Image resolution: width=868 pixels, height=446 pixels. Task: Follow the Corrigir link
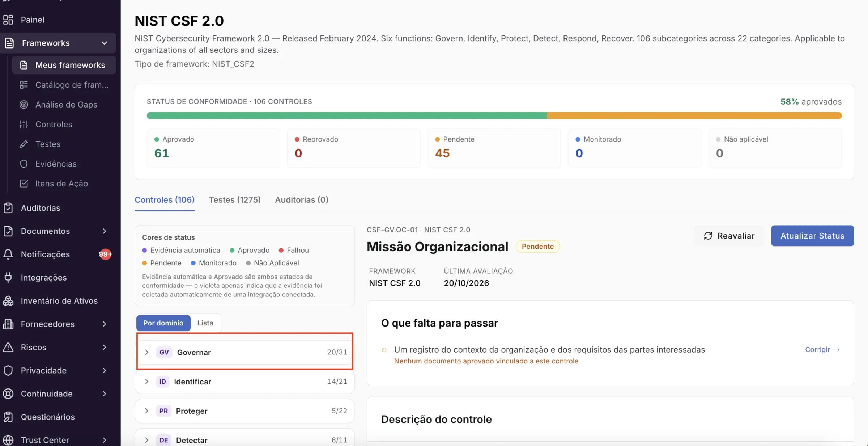click(x=822, y=349)
